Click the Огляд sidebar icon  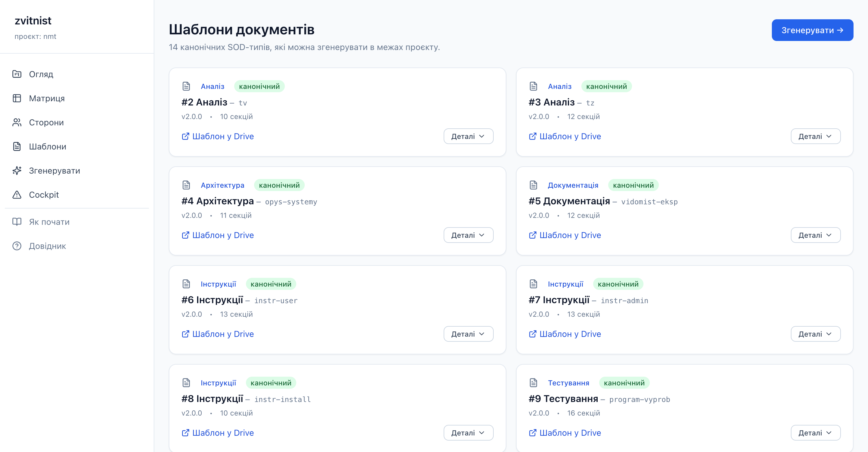pyautogui.click(x=17, y=74)
